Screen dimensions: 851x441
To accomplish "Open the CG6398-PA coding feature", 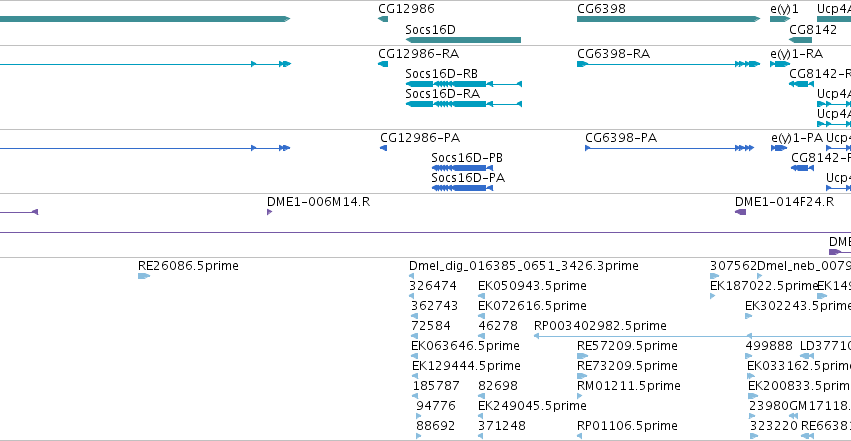I will (x=669, y=148).
